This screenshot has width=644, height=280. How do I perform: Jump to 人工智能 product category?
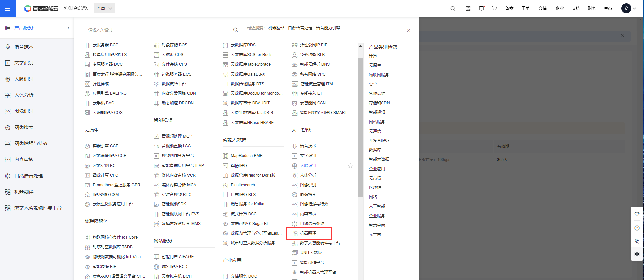click(x=377, y=206)
